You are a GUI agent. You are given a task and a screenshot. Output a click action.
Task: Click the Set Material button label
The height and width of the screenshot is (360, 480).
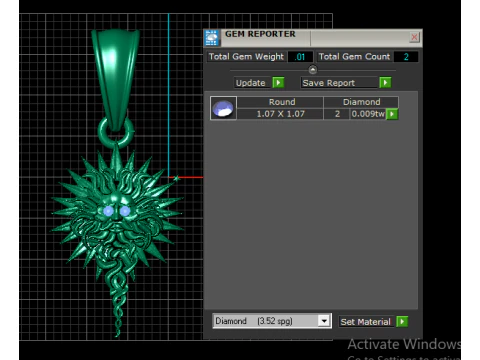[x=366, y=322]
